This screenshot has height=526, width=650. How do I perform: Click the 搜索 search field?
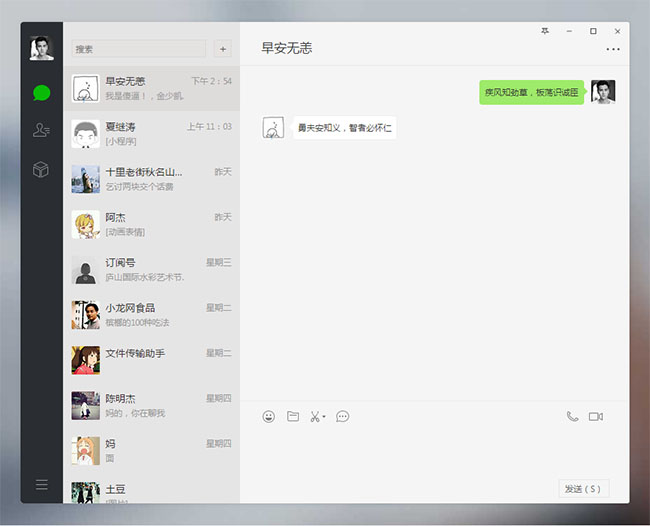pyautogui.click(x=138, y=48)
